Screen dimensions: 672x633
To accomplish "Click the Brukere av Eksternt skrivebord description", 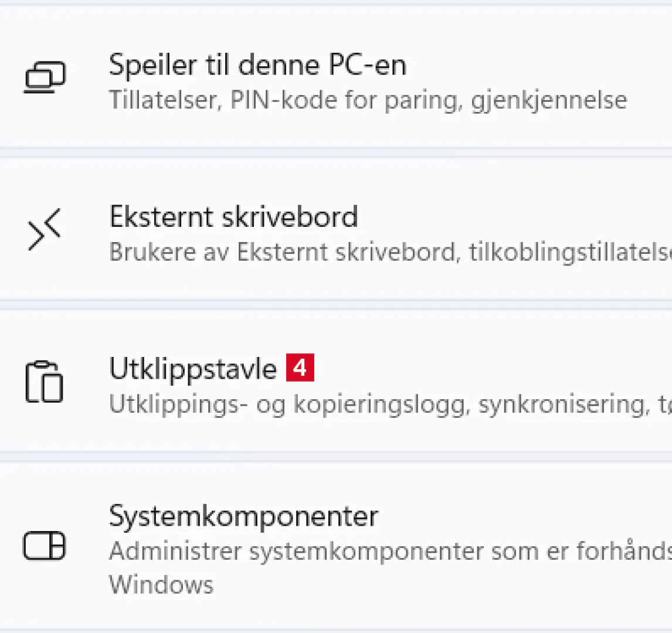I will [x=281, y=253].
